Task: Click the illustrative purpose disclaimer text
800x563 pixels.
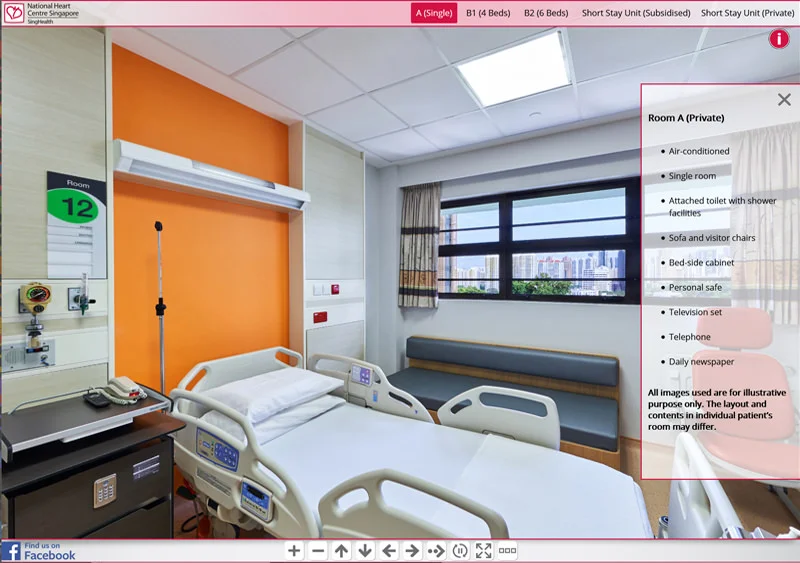Action: [x=717, y=409]
